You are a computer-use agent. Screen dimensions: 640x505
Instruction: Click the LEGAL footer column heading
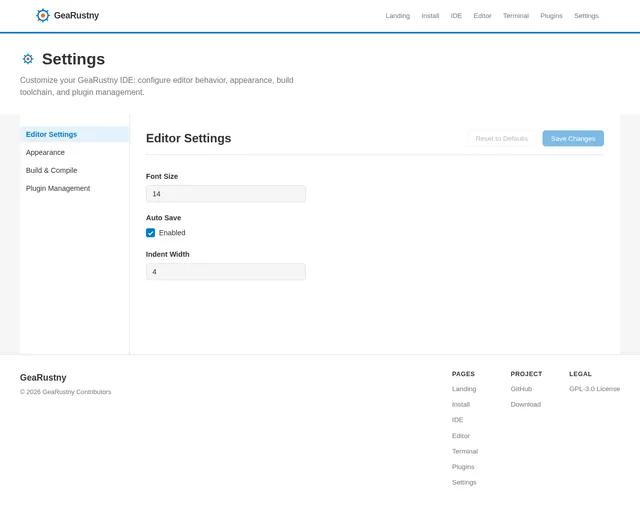pyautogui.click(x=580, y=374)
